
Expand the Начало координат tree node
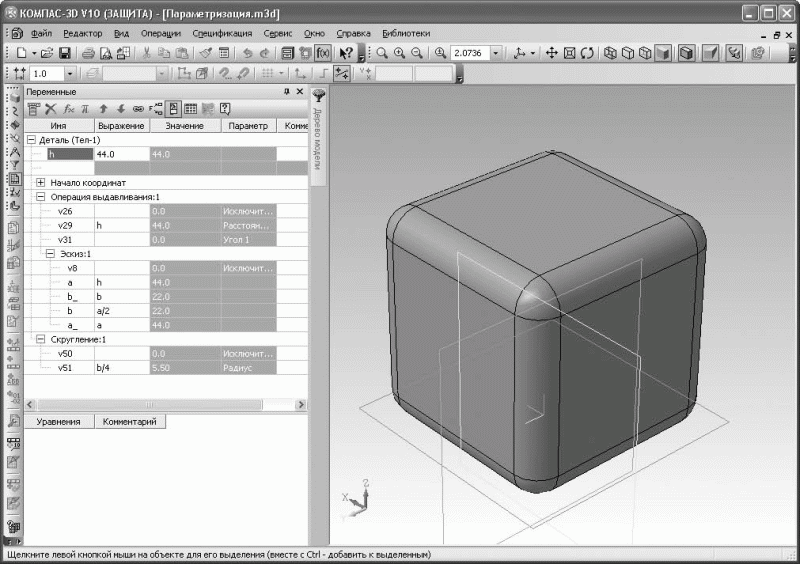(41, 183)
